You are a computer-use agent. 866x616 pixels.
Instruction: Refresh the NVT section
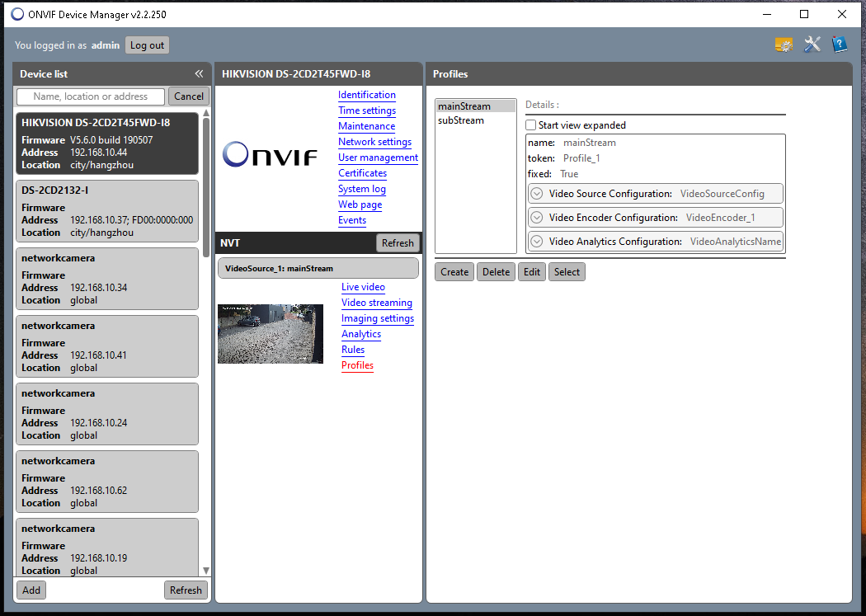click(x=398, y=243)
